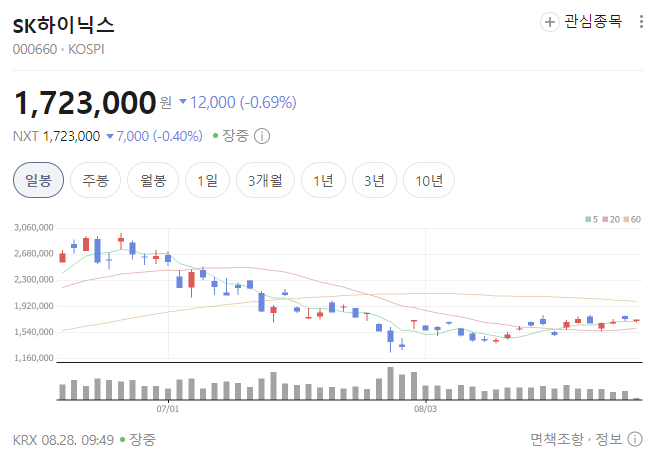
Task: Click the tallest volume bar before 08/03
Action: (391, 384)
